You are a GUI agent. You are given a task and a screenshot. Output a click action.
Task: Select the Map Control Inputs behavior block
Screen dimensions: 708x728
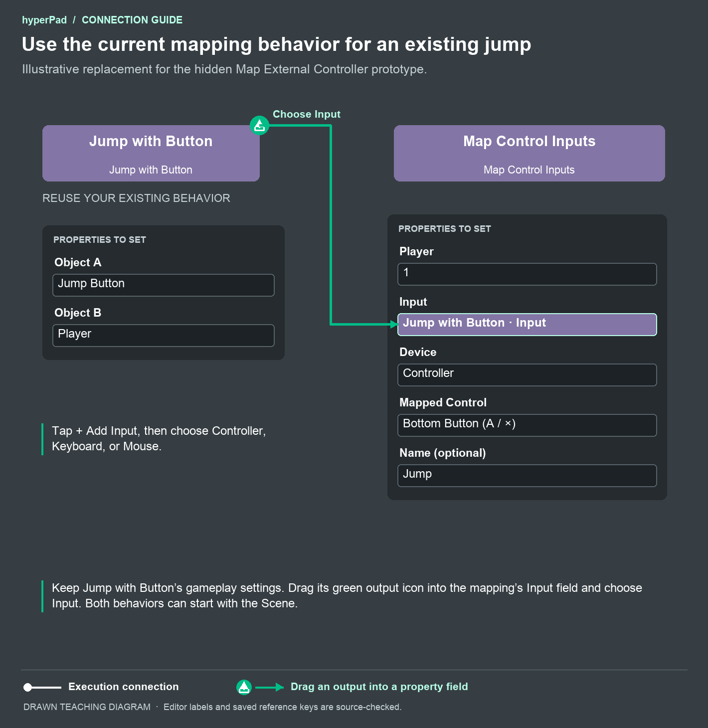(x=529, y=153)
